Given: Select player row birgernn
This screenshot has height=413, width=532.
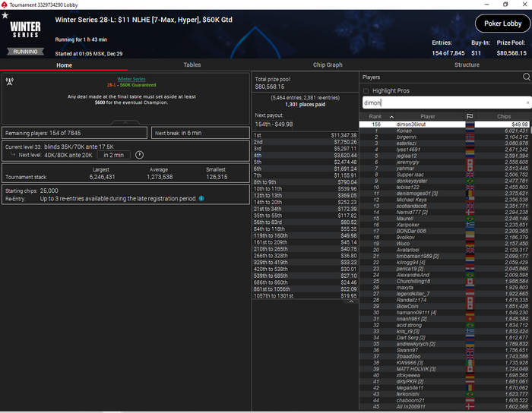Looking at the screenshot, I should 444,137.
